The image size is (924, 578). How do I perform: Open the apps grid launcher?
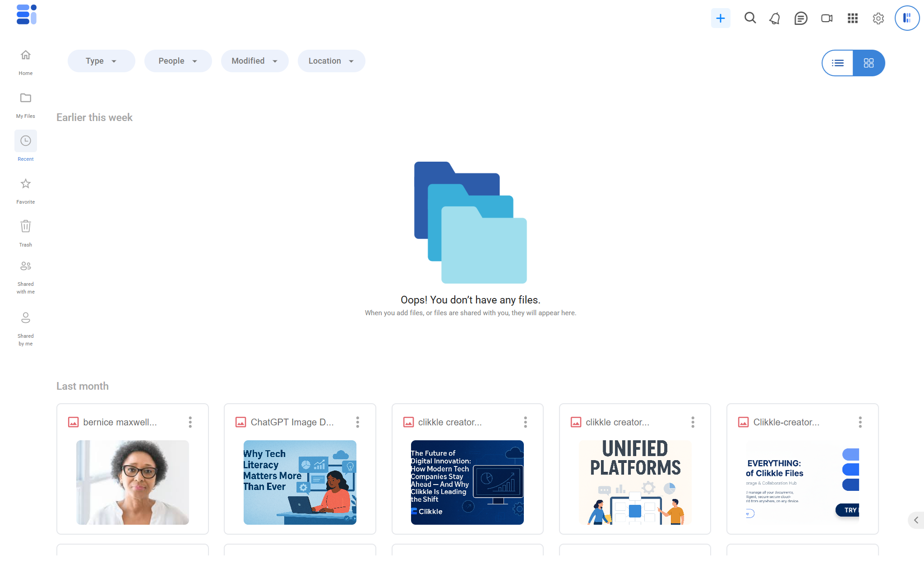852,18
